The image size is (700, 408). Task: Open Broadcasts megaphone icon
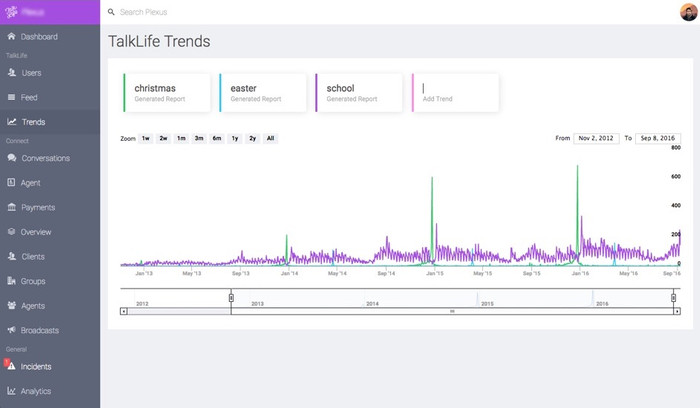coord(11,330)
